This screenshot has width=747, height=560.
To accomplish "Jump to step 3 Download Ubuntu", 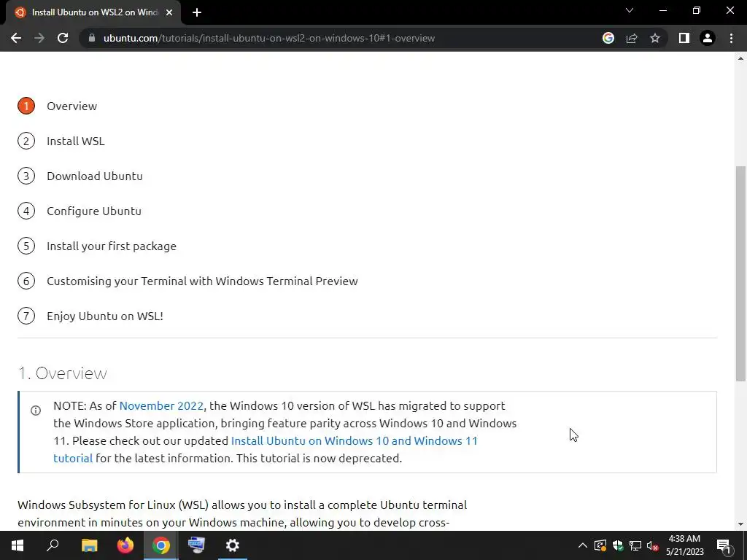I will (x=95, y=176).
